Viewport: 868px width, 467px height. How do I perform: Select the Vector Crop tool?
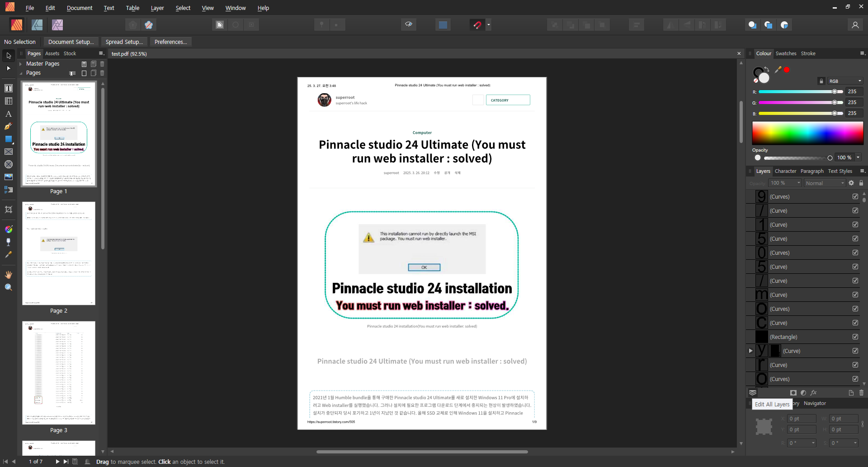pyautogui.click(x=9, y=210)
